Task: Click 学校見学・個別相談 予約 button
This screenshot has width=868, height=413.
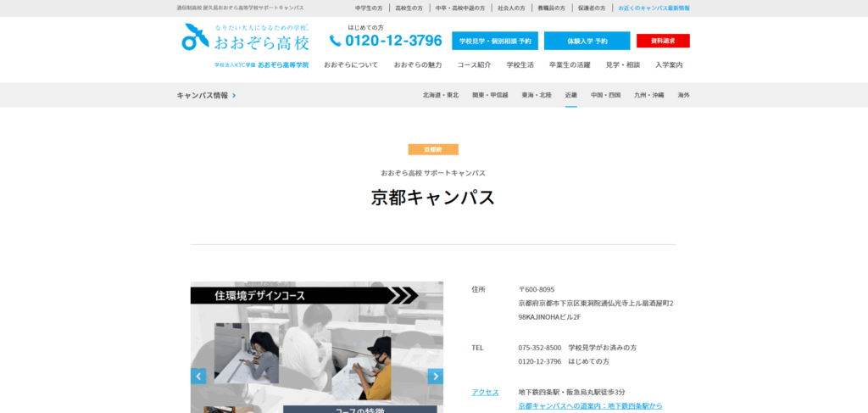Action: (x=495, y=41)
